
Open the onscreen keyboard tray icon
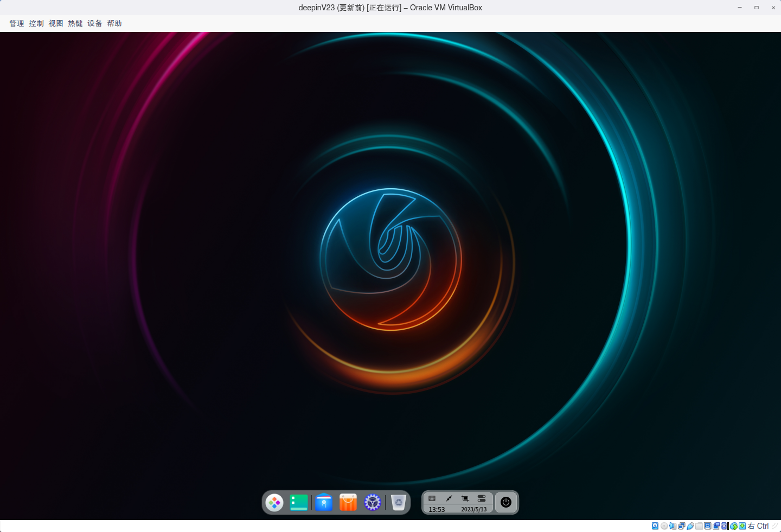[x=432, y=498]
